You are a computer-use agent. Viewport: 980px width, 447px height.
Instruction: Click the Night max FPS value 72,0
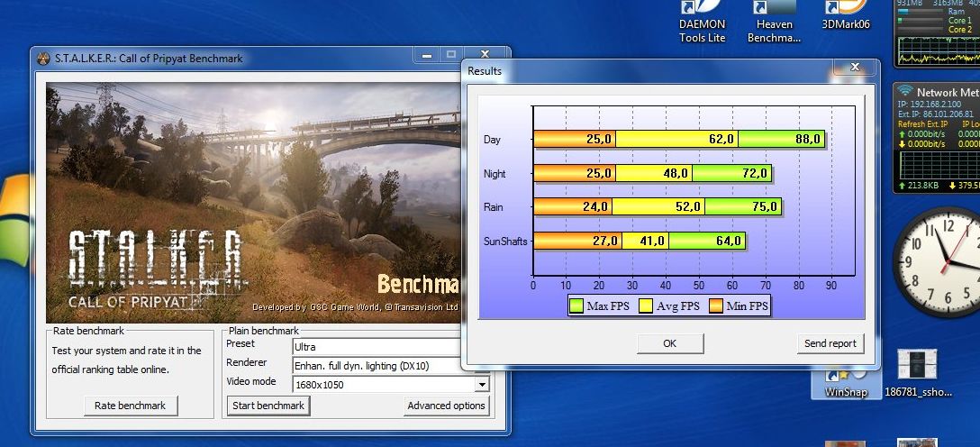pos(755,173)
